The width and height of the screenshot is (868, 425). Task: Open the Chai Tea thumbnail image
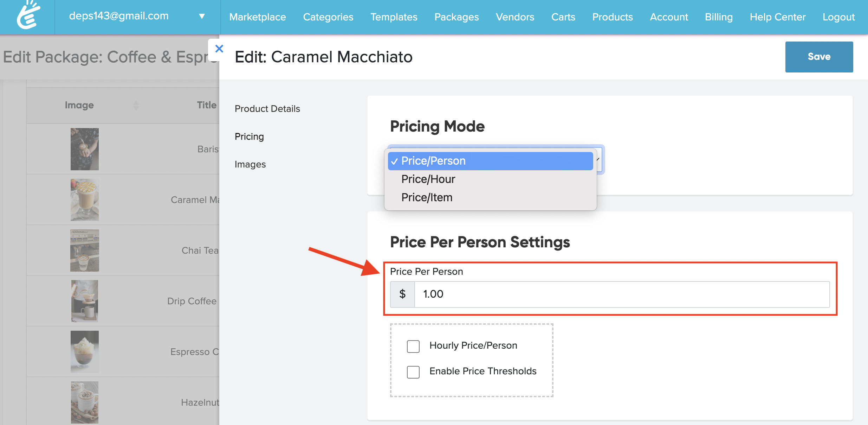tap(84, 250)
